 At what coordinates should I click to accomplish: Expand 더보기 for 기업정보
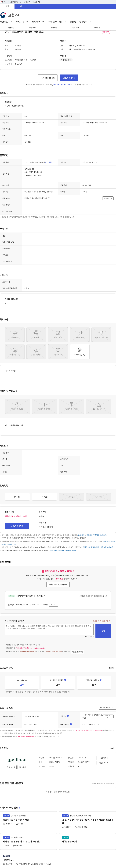click(112, 748)
